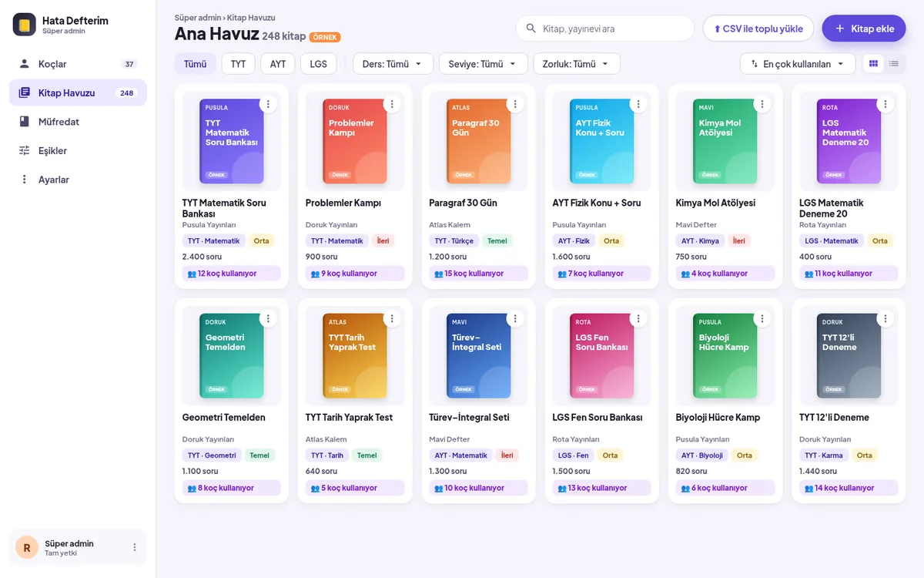The image size is (924, 578).
Task: Open more options on Biyoloji Hücre Kamp card
Action: point(762,318)
